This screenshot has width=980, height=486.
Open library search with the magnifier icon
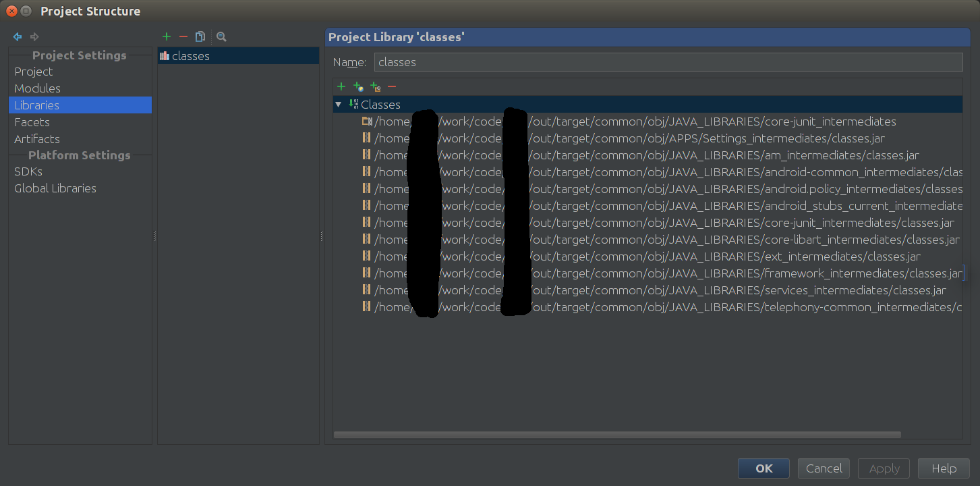(221, 36)
